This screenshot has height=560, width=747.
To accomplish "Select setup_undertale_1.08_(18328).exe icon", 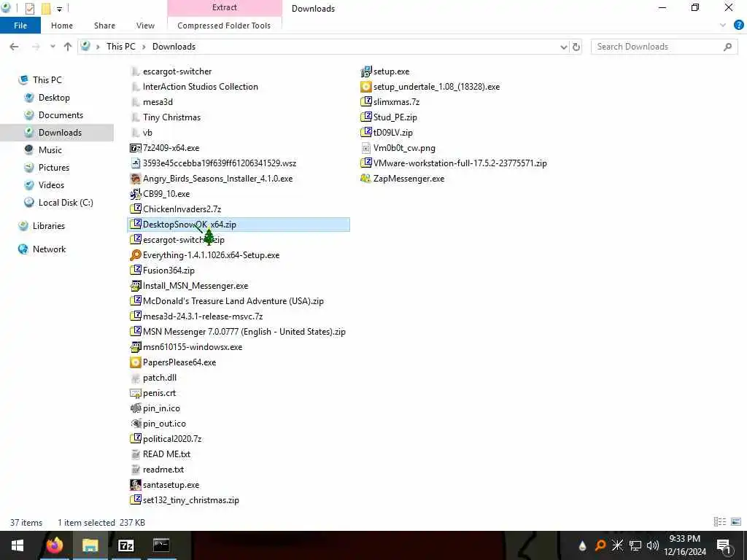I will coord(366,87).
